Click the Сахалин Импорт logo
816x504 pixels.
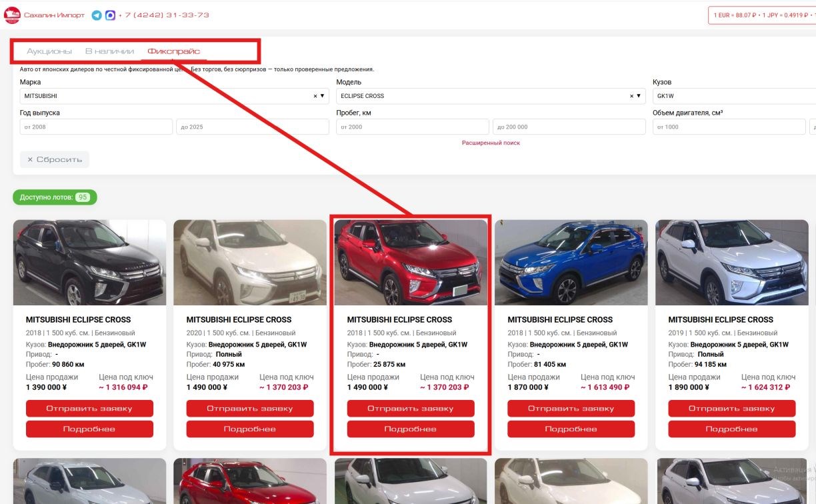(x=45, y=15)
